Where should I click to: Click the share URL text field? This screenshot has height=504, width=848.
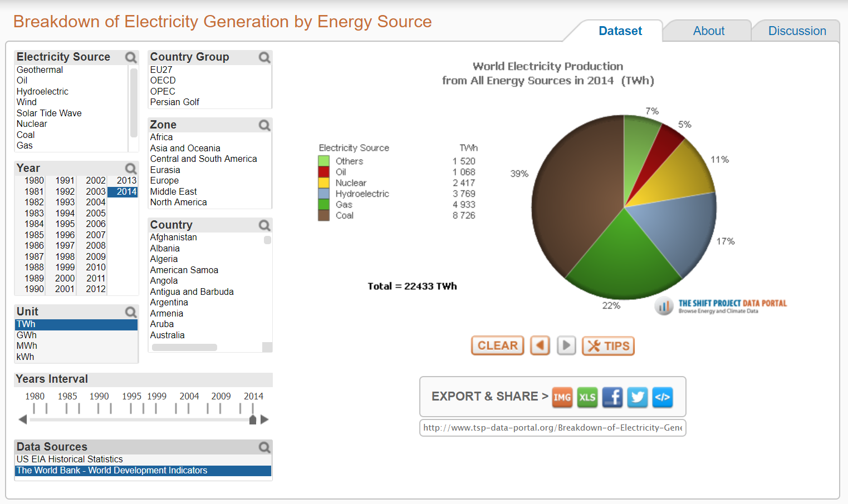[552, 428]
